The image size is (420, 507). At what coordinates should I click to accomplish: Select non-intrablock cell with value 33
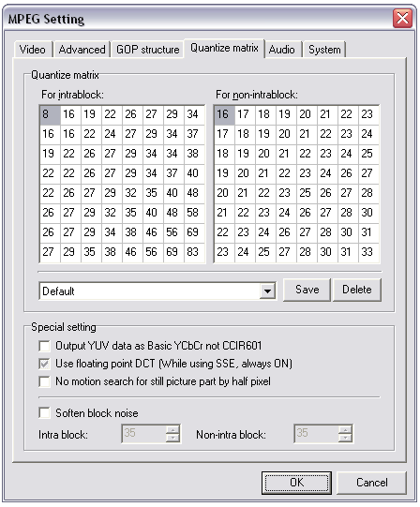click(368, 252)
